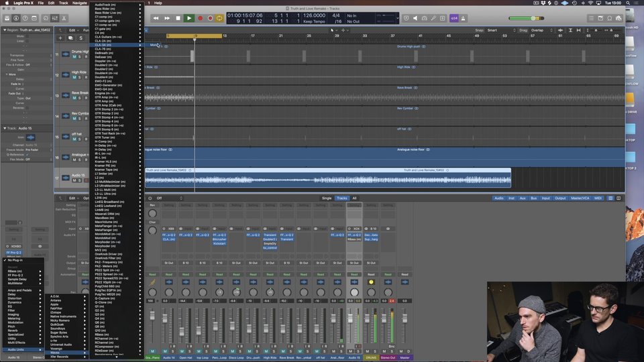Open the Help menu
Image resolution: width=644 pixels, height=362 pixels.
(158, 3)
